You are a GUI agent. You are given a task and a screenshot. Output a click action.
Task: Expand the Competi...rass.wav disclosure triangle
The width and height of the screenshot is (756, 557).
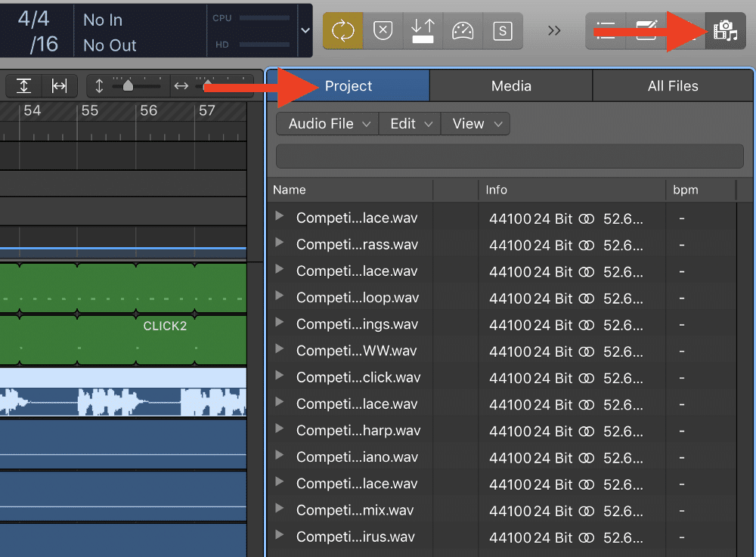point(279,243)
